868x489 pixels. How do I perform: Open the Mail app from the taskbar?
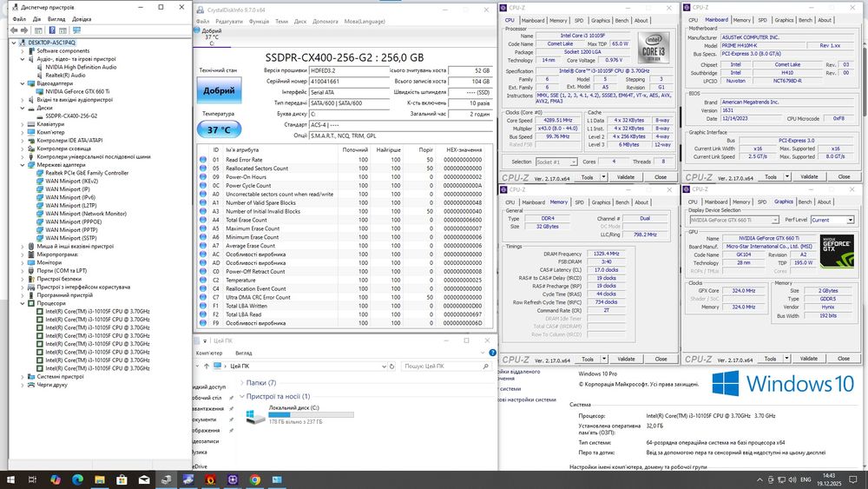144,479
